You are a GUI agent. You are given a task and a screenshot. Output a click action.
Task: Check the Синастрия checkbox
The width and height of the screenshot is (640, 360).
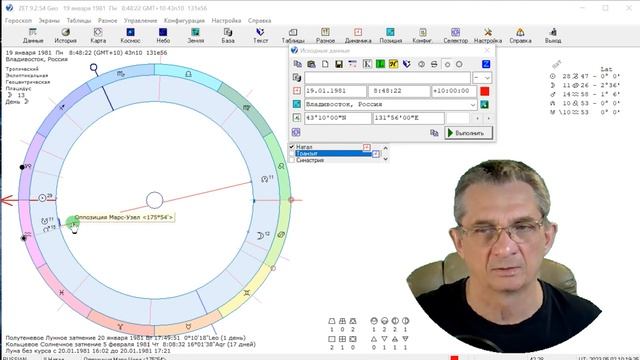[292, 160]
